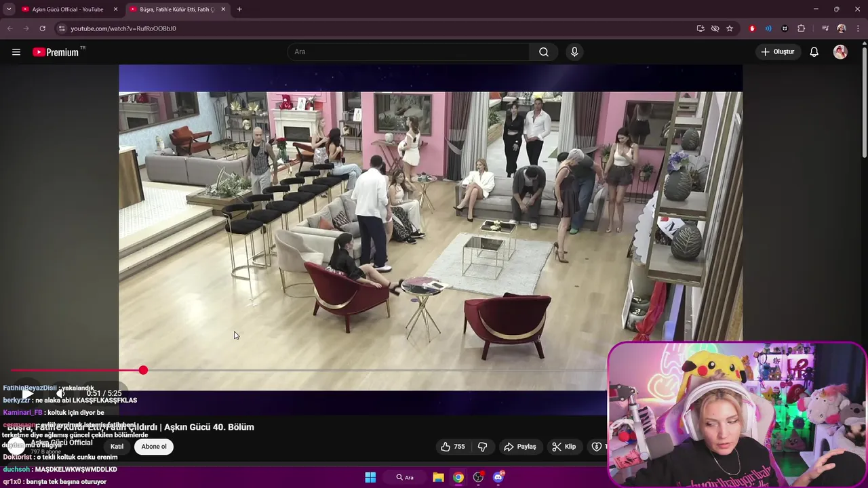Seek on the grey part of the video progress bar

(x=376, y=370)
